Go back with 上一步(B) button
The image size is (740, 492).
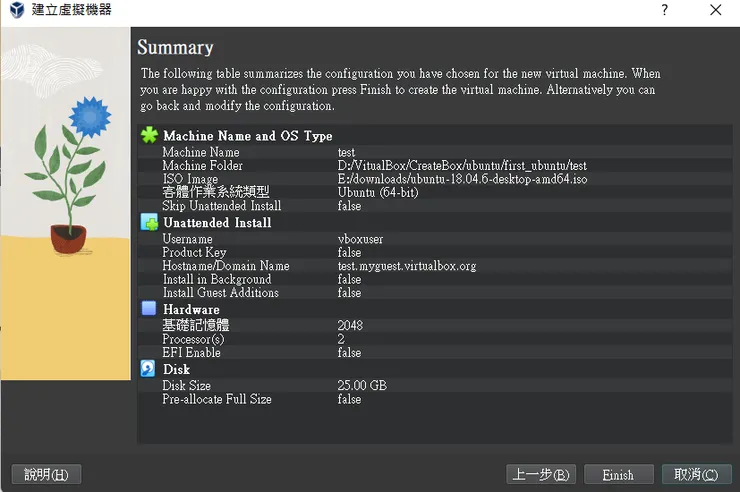coord(541,475)
